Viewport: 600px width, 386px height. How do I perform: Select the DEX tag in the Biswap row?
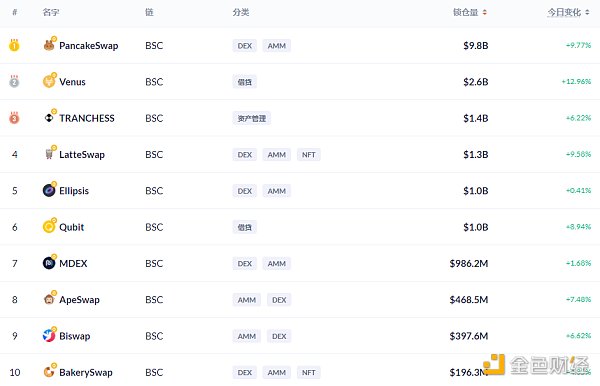(279, 336)
